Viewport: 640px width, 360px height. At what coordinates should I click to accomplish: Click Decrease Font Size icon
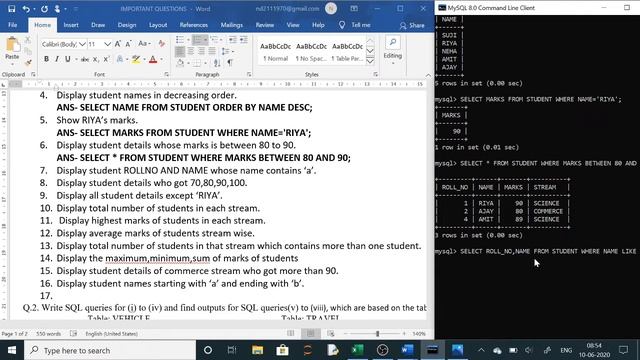coord(129,44)
